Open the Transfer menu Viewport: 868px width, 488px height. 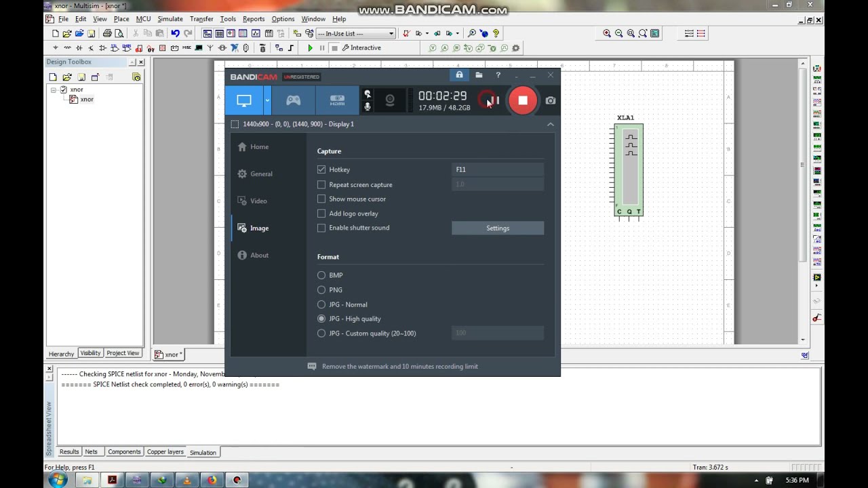[201, 19]
